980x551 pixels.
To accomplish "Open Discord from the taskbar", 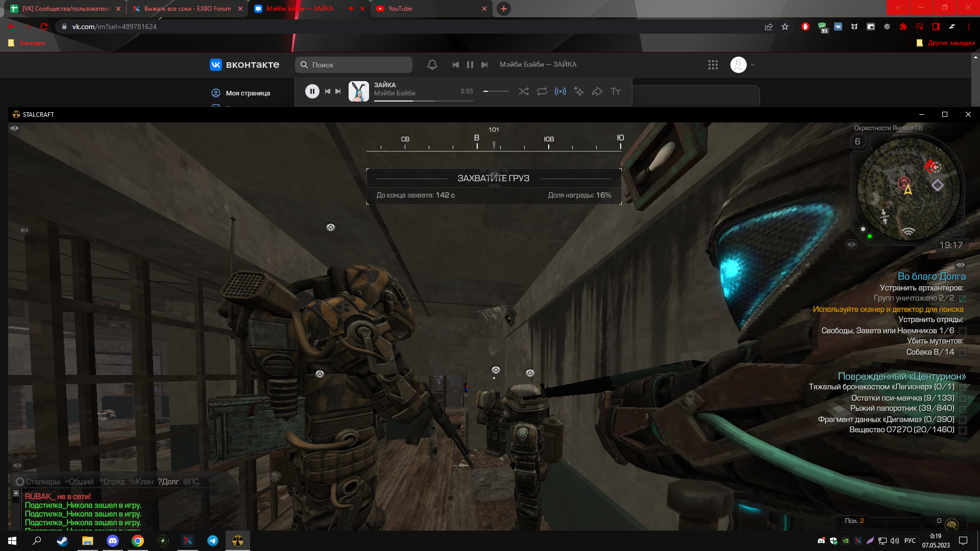I will coord(113,541).
